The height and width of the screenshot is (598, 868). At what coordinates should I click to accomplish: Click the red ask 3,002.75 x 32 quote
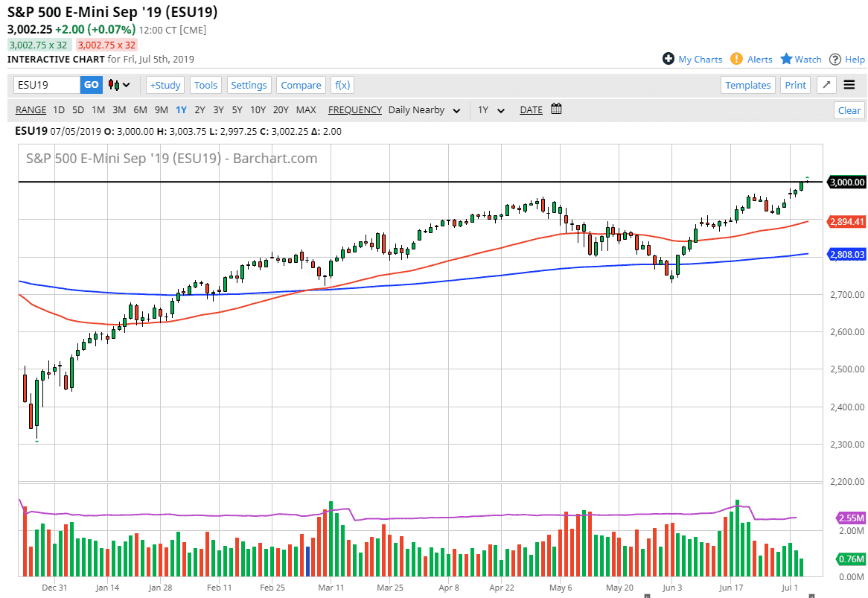click(x=106, y=45)
